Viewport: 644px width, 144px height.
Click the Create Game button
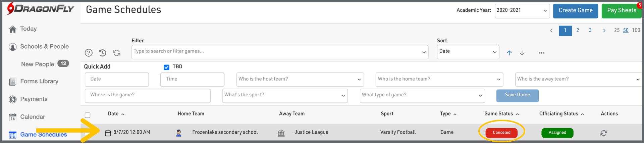click(575, 11)
